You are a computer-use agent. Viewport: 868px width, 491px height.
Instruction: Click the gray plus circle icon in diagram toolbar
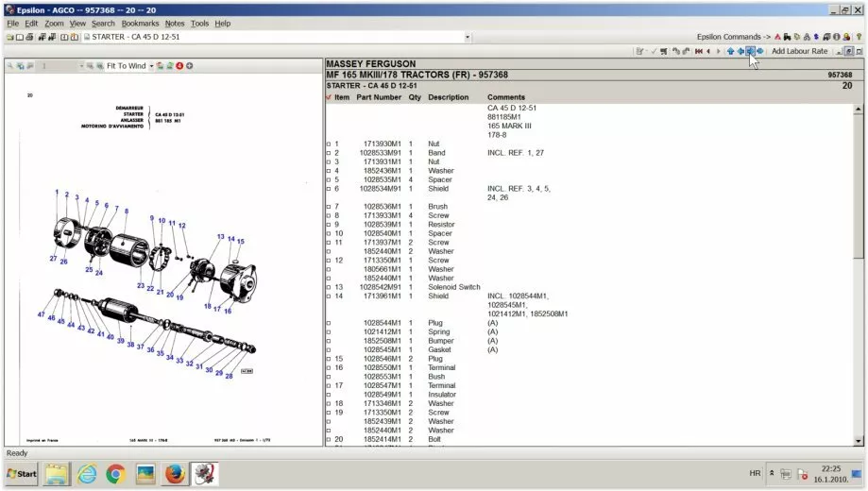[x=189, y=66]
